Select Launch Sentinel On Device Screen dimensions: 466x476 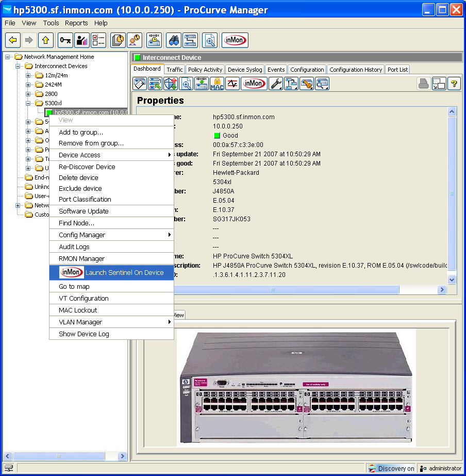[x=111, y=273]
